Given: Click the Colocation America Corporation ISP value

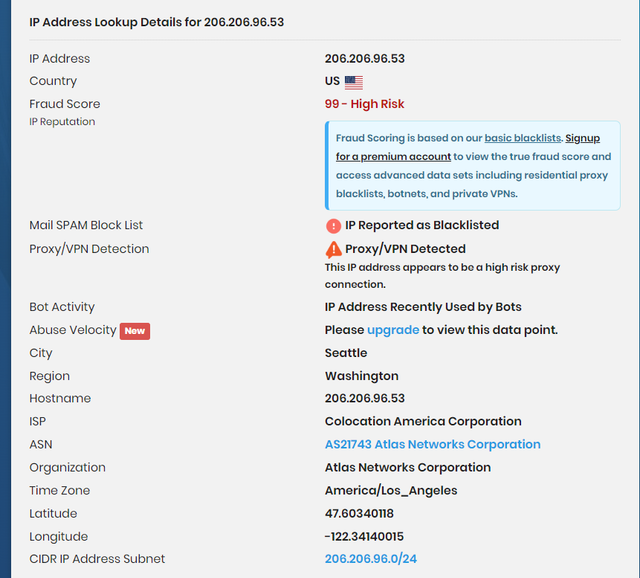Looking at the screenshot, I should (x=423, y=421).
